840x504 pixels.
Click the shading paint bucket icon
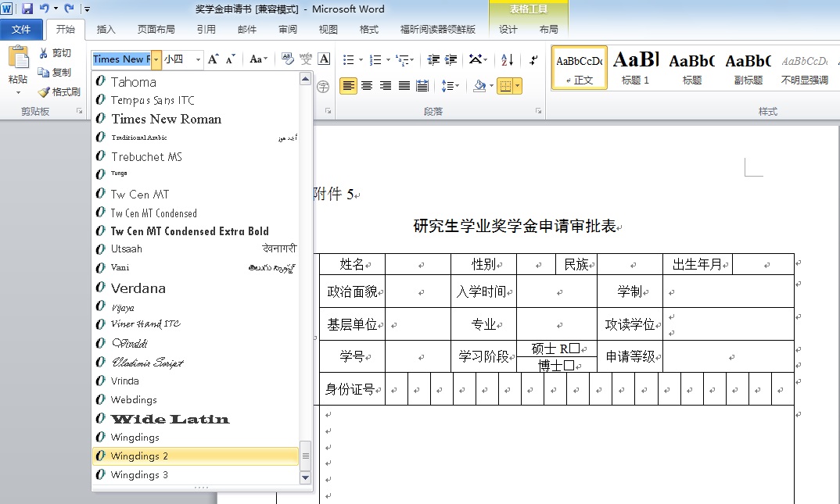pos(479,86)
